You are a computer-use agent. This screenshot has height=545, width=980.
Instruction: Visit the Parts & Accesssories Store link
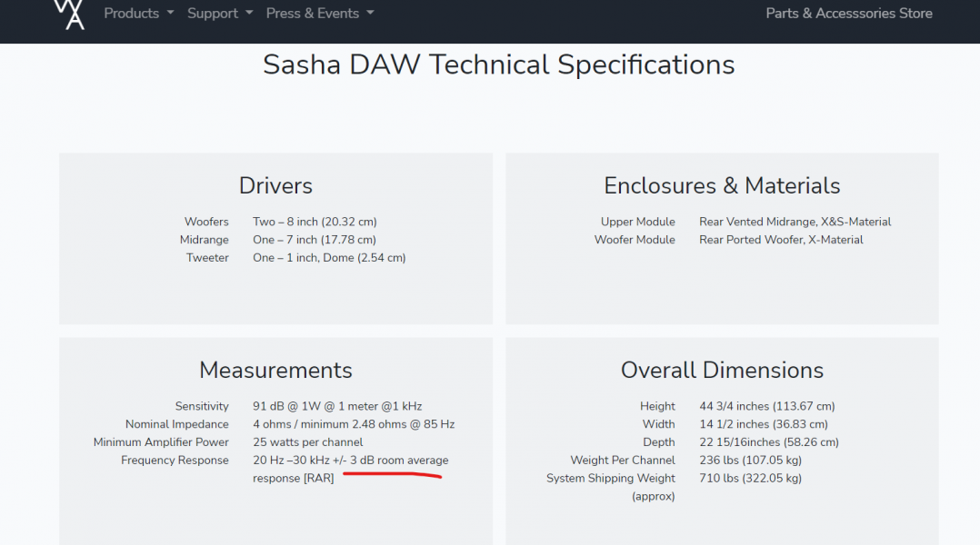[849, 13]
